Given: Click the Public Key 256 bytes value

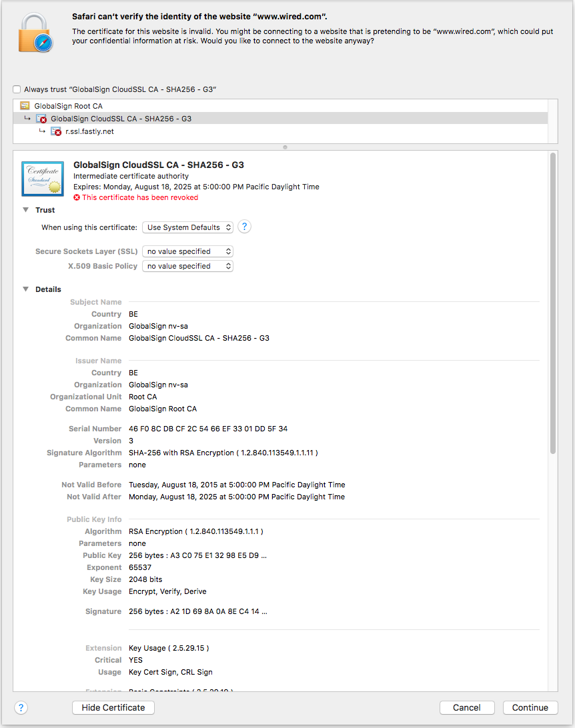Looking at the screenshot, I should pos(198,555).
